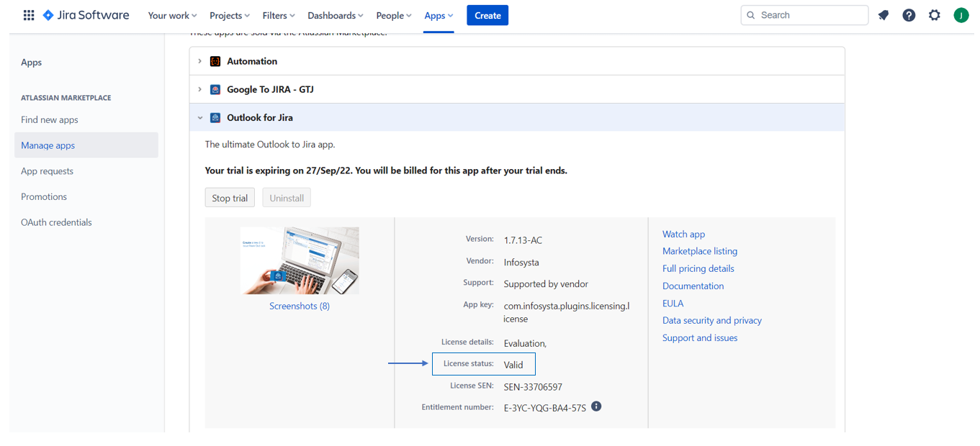Open the help question mark icon
Viewport: 980px width, 446px height.
[909, 15]
